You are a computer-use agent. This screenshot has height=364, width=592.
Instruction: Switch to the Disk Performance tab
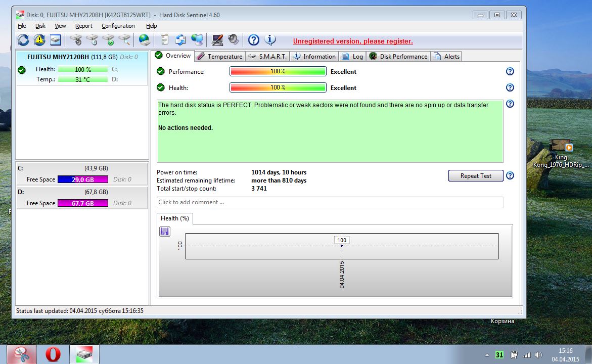pos(398,56)
